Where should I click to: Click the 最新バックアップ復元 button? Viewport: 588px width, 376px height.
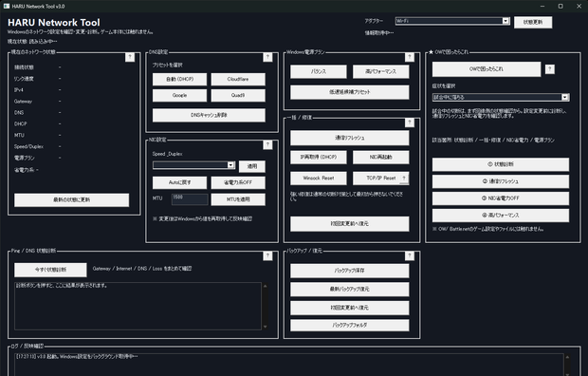pos(350,290)
